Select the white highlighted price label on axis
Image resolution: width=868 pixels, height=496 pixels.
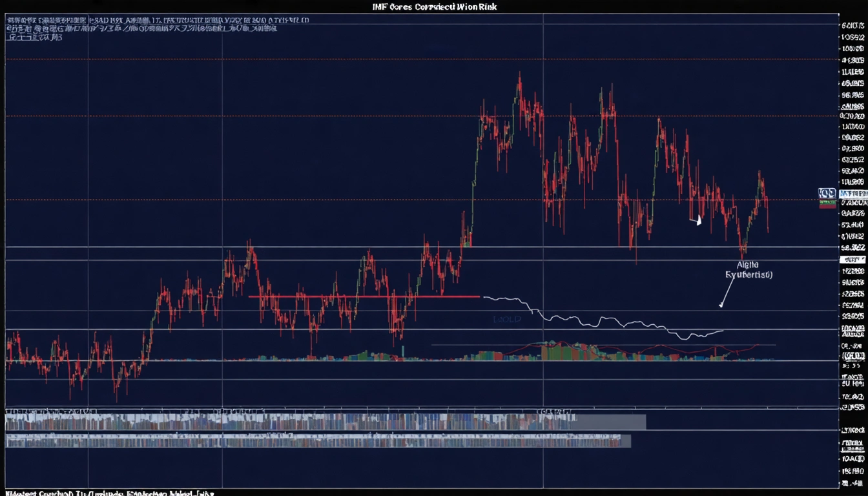[x=852, y=259]
